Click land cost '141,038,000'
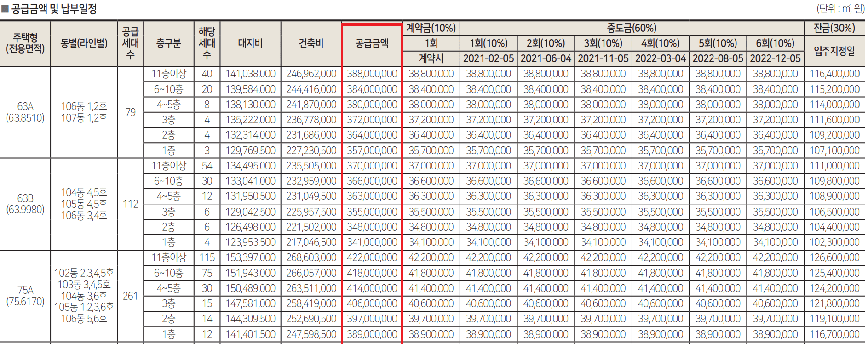This screenshot has height=344, width=868. (250, 74)
